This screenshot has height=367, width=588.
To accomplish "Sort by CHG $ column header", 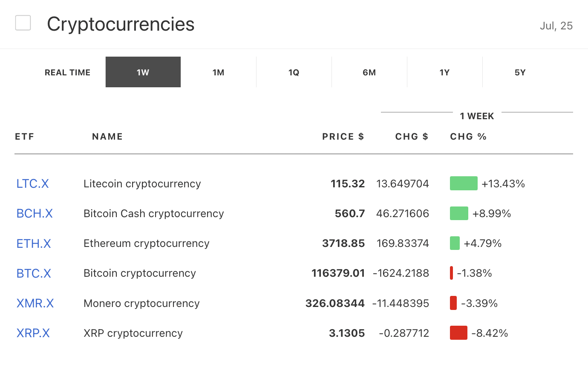I will (x=412, y=137).
